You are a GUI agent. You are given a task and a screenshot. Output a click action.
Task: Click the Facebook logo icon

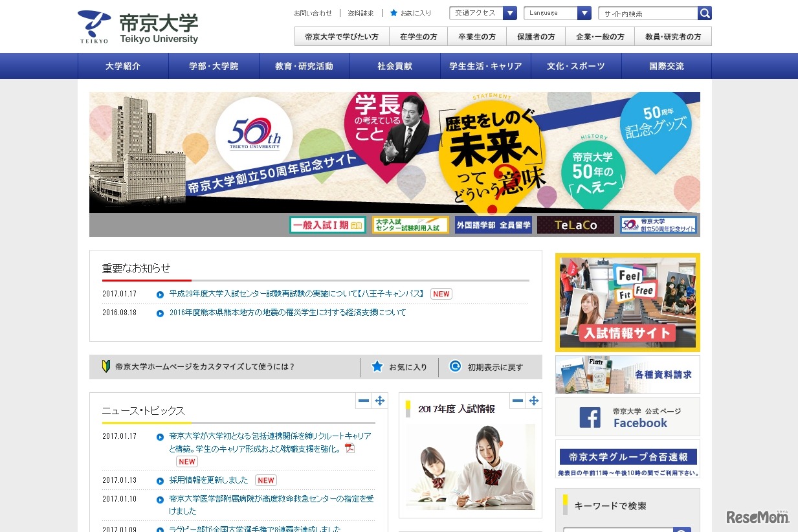point(590,417)
